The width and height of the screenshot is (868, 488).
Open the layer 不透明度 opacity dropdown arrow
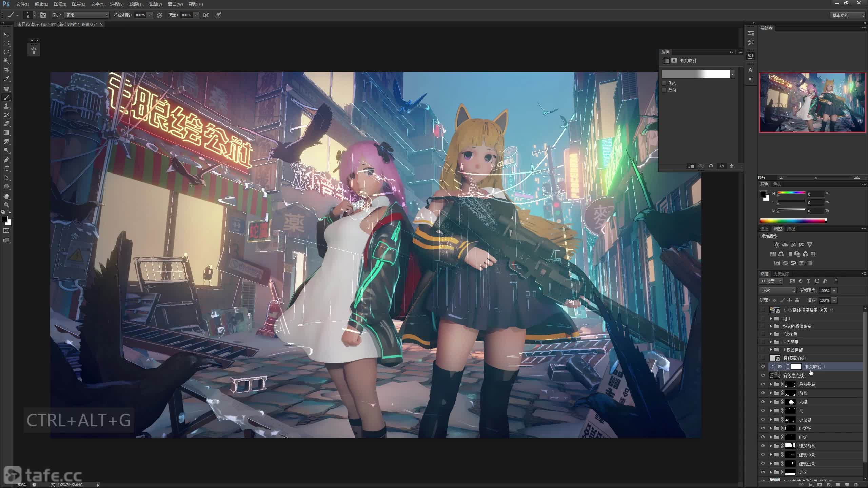[x=834, y=291]
